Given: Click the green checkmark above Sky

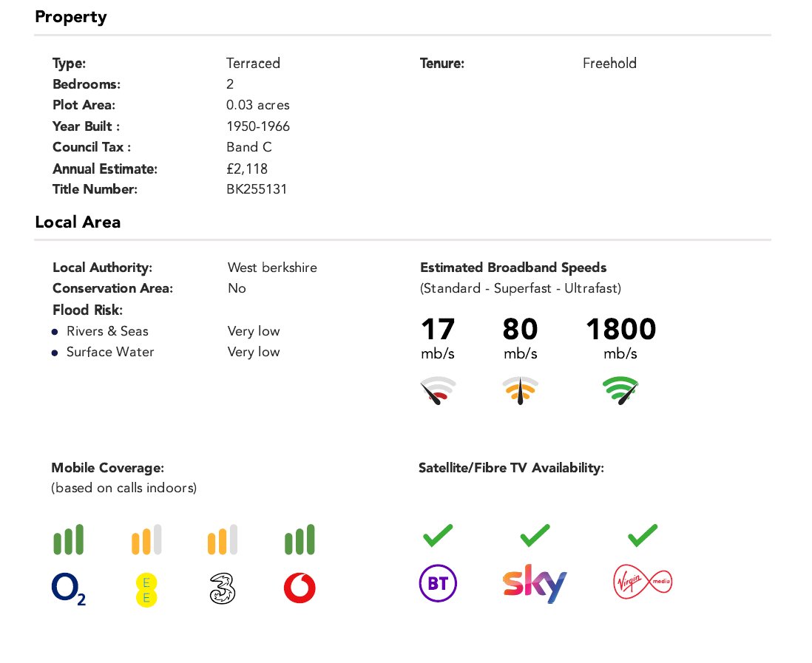Looking at the screenshot, I should pyautogui.click(x=535, y=535).
